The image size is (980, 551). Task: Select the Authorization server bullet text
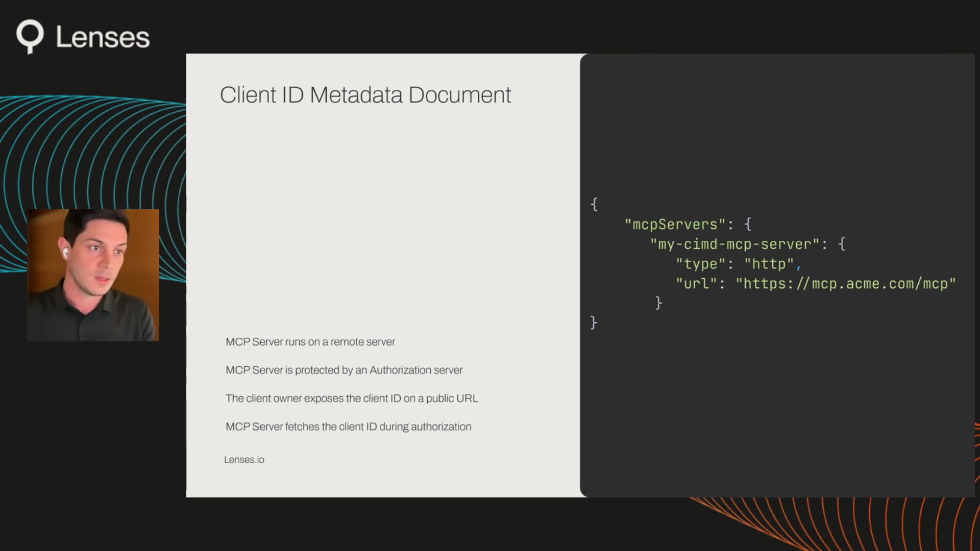click(x=344, y=370)
